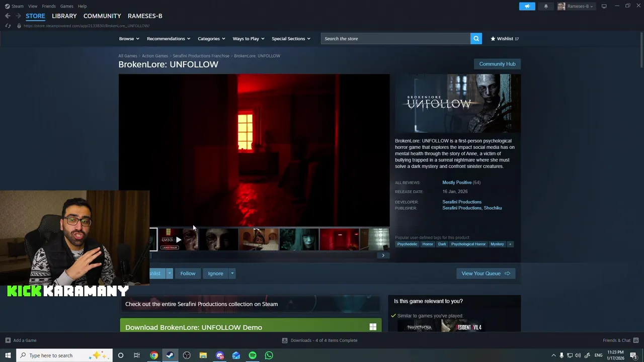The height and width of the screenshot is (362, 644).
Task: Switch to the COMMUNITY tab
Action: click(102, 16)
